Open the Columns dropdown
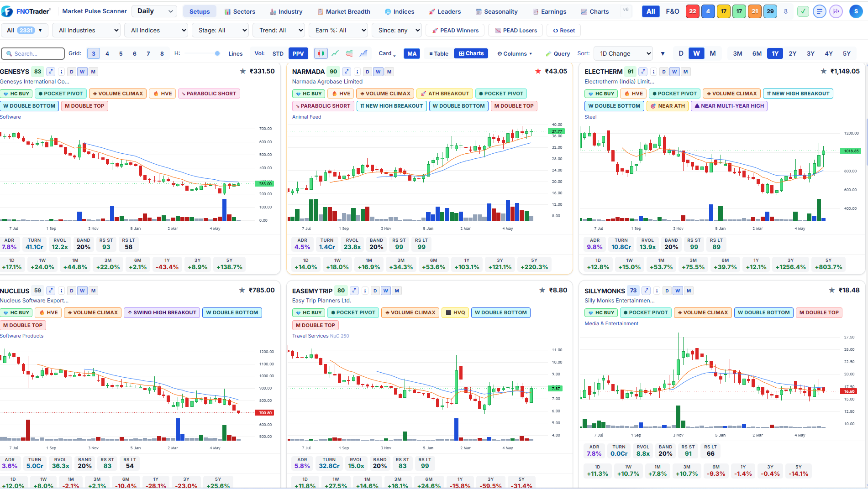 (x=515, y=53)
